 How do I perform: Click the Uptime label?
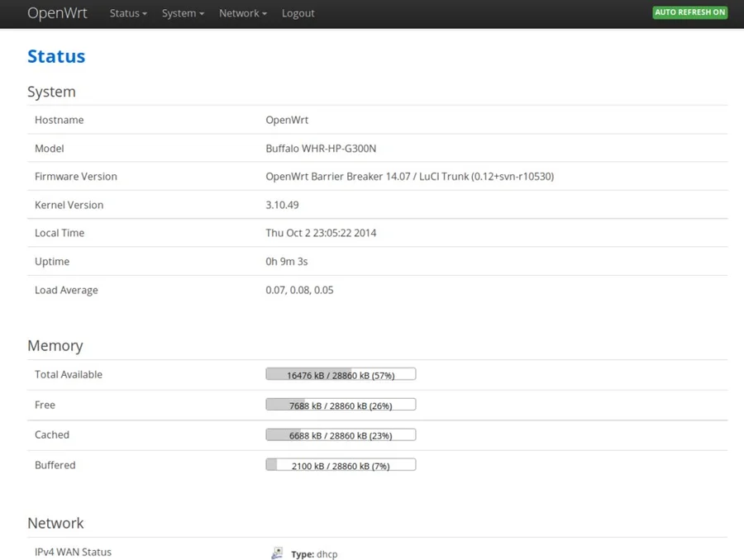(x=52, y=261)
